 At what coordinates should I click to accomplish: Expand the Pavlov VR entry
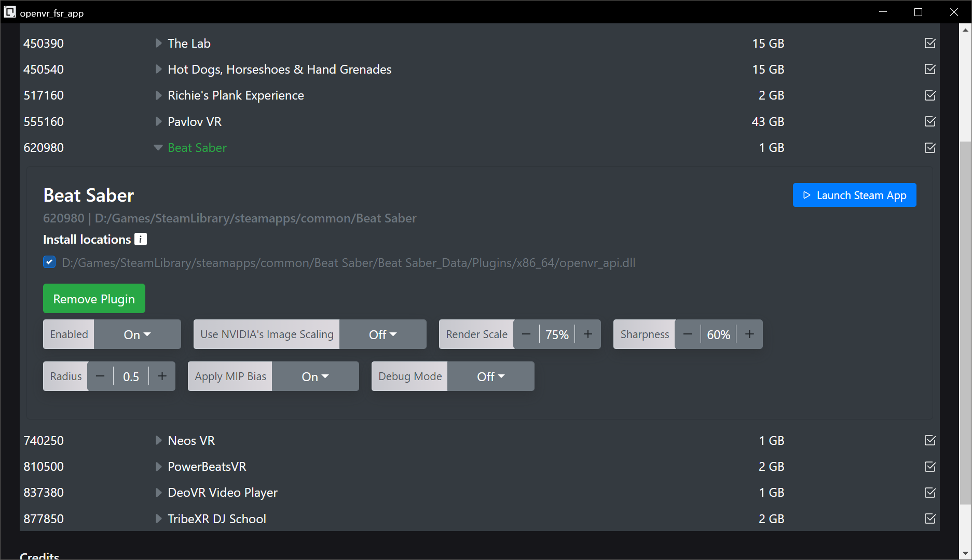tap(158, 121)
